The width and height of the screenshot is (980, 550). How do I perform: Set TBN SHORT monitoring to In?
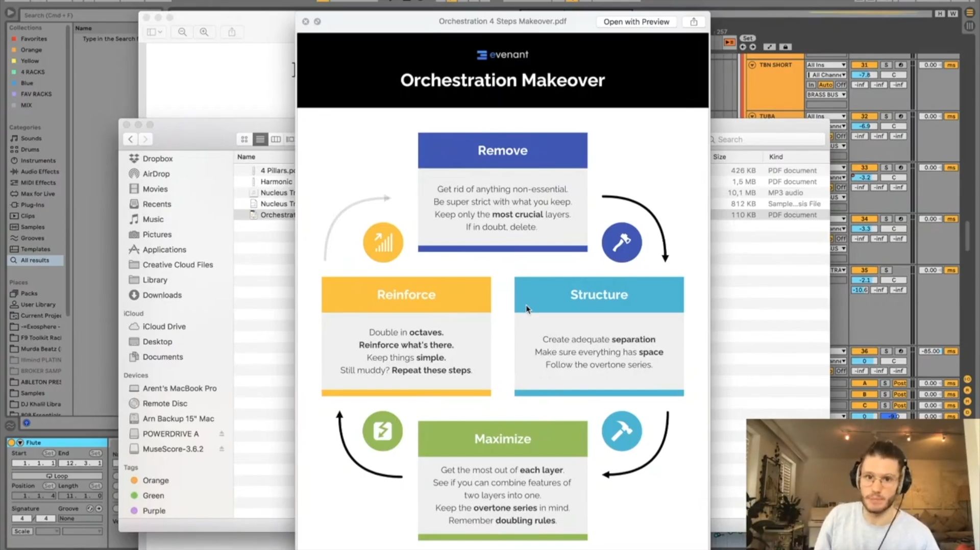811,85
